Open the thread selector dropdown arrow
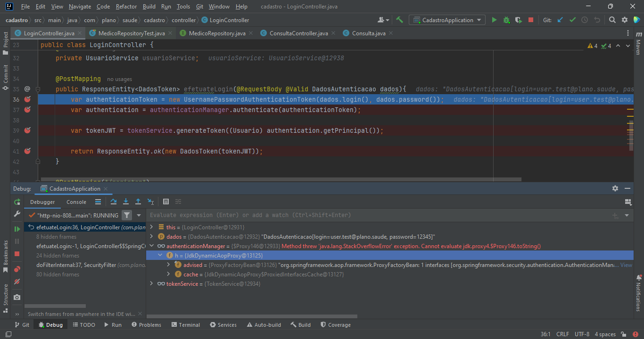The width and height of the screenshot is (644, 339). (139, 215)
